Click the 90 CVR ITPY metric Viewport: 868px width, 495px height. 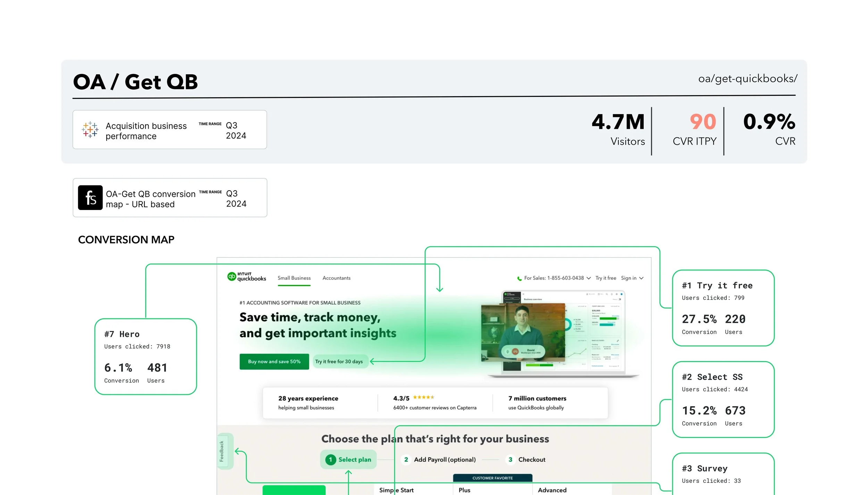(x=695, y=129)
